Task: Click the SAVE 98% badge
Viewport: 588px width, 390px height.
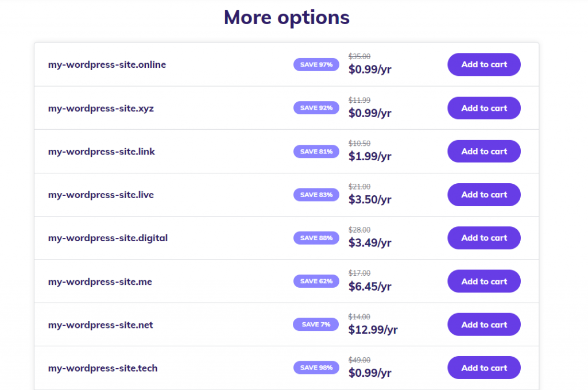Action: [x=316, y=367]
